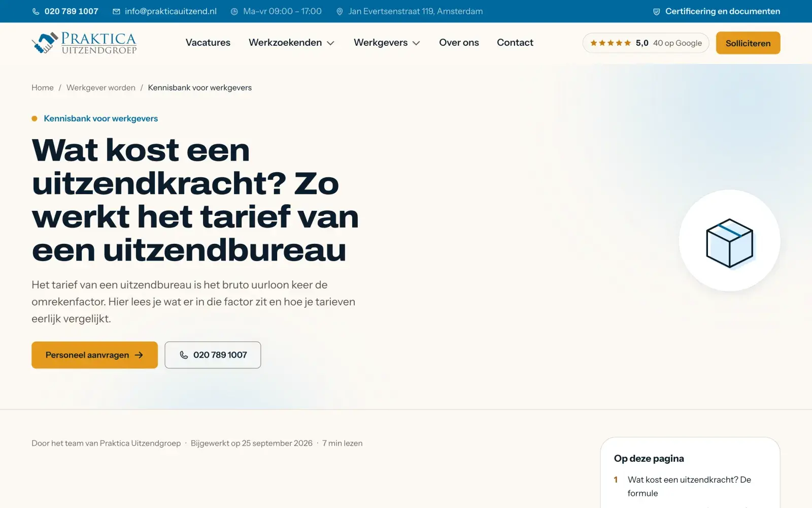Click the five-star Google rating stars
Screen dimensions: 812x508
(x=611, y=43)
